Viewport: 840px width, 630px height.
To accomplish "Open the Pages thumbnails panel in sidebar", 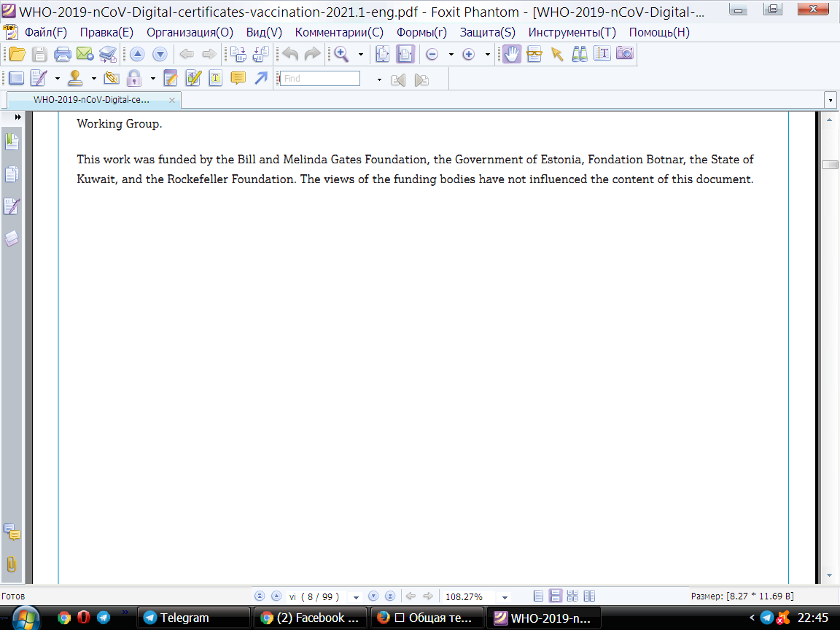I will pos(12,175).
